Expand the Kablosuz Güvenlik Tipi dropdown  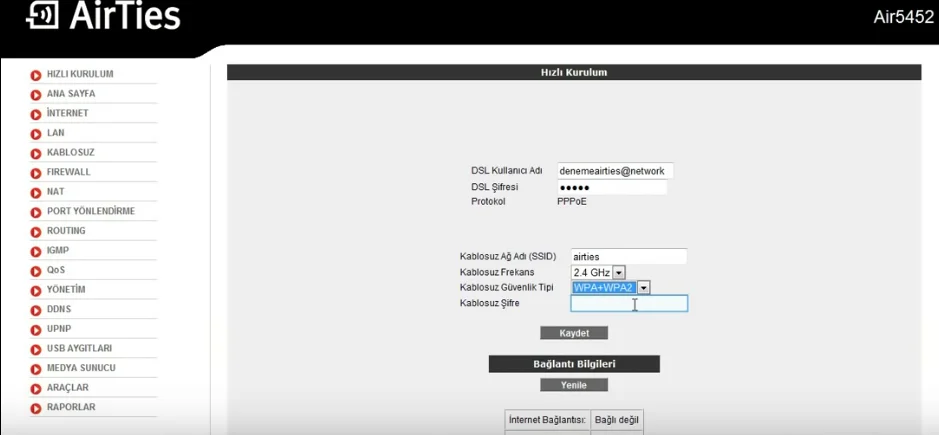[x=611, y=288]
